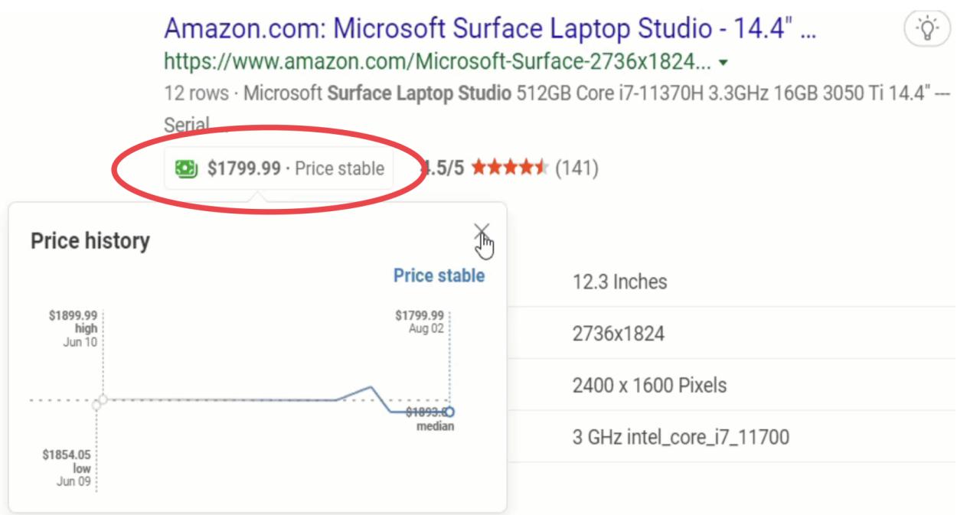Click the green amazon.com URL link
980x515 pixels.
[437, 61]
